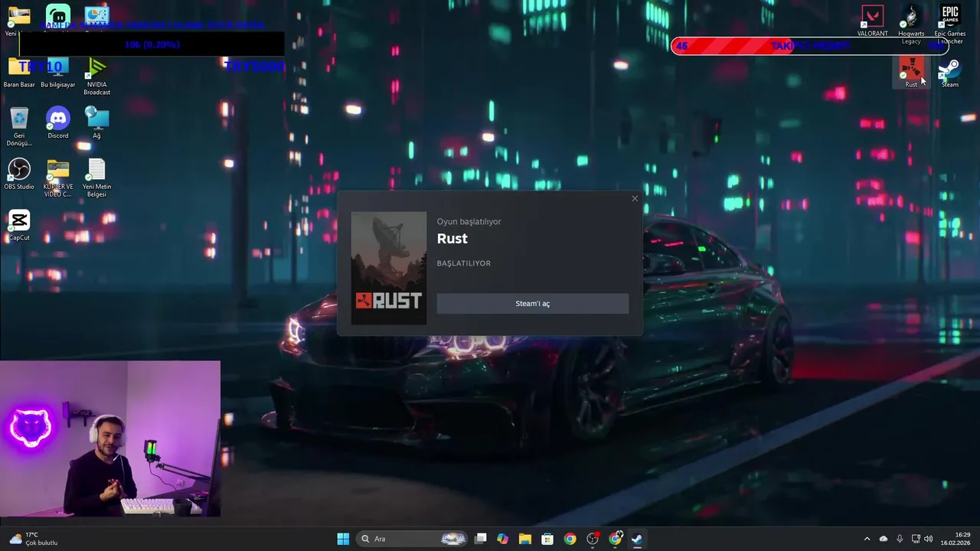Click the microphone tray icon
The image size is (980, 551).
point(900,539)
